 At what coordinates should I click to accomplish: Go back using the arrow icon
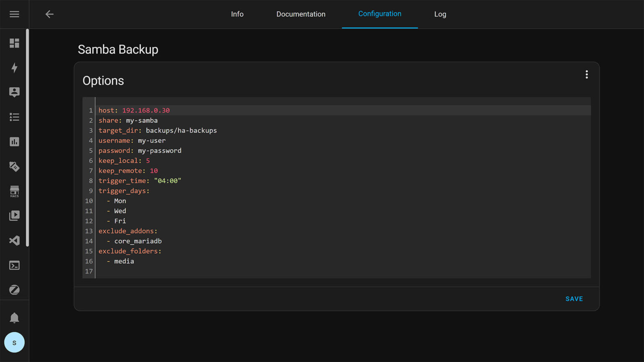[49, 14]
